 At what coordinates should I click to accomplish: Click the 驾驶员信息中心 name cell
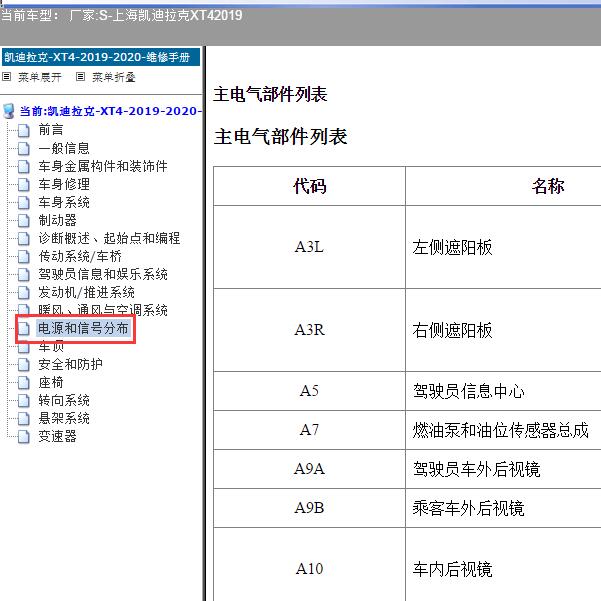tap(503, 391)
